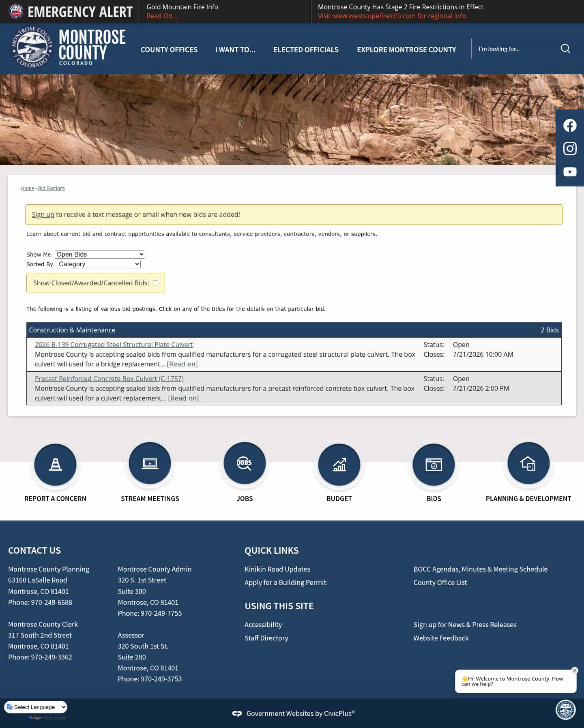Image resolution: width=584 pixels, height=728 pixels.
Task: Click Planning phone 970-249-6688
Action: click(52, 602)
